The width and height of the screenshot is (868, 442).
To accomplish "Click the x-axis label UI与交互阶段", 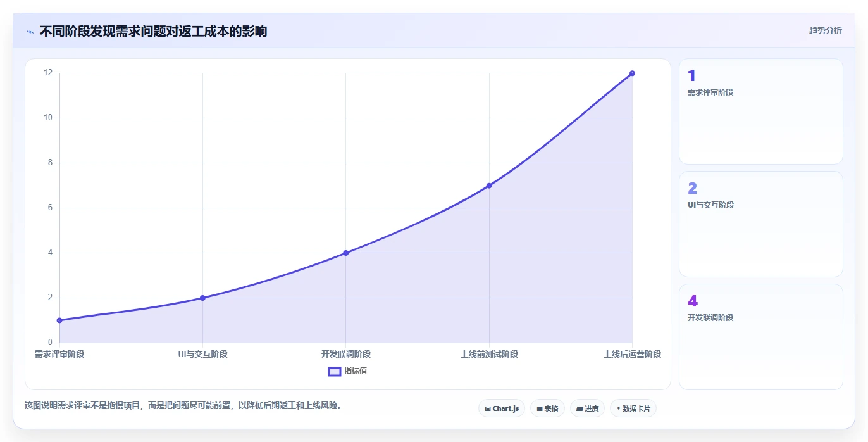I will (x=202, y=354).
